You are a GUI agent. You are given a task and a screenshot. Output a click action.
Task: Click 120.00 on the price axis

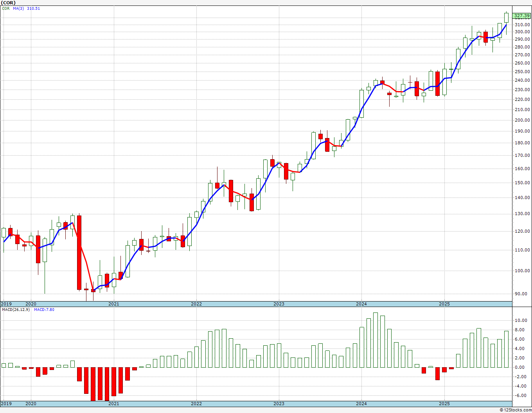522,232
